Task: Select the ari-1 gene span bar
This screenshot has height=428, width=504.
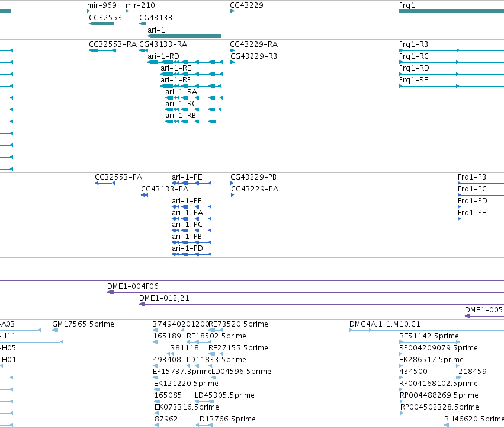Action: 184,36
